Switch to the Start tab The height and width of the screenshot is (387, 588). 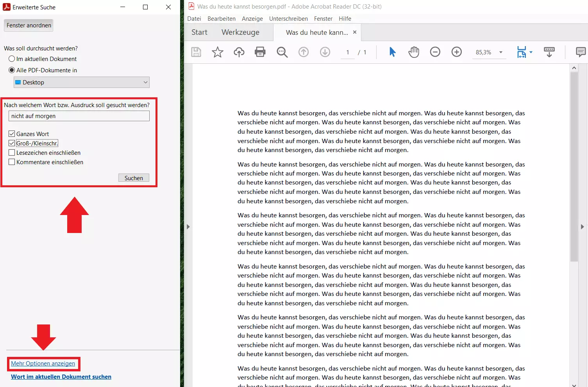point(199,32)
